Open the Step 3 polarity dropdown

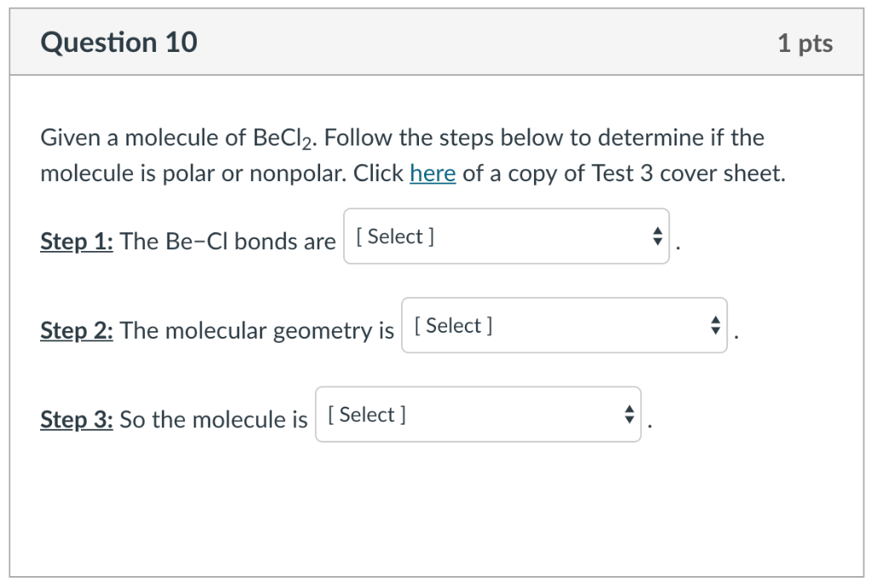point(477,414)
